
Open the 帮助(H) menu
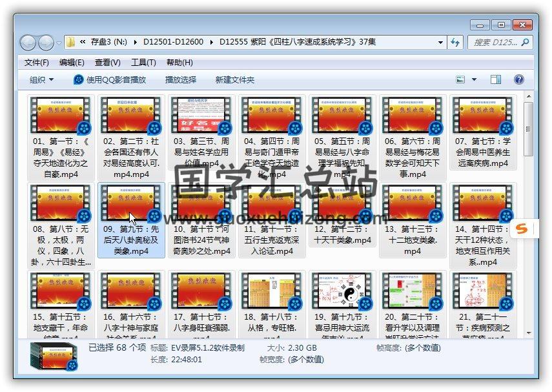click(x=179, y=63)
